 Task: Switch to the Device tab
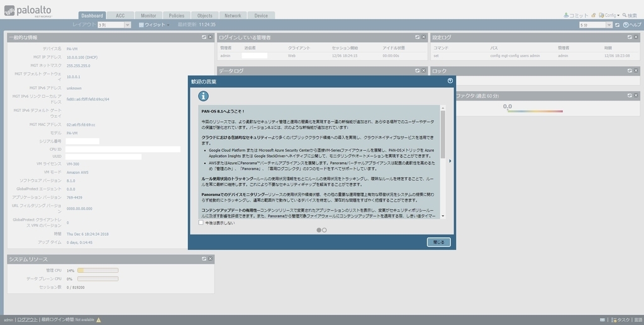pyautogui.click(x=261, y=16)
